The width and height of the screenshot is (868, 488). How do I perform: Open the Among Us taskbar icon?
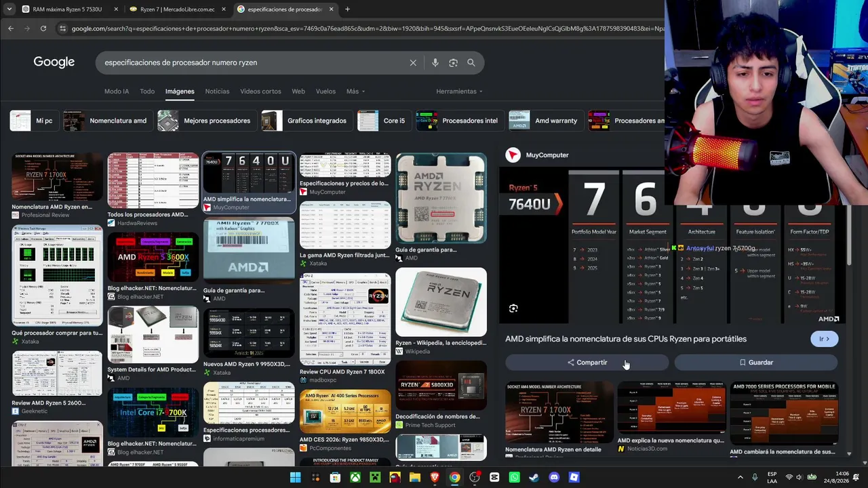click(x=395, y=478)
